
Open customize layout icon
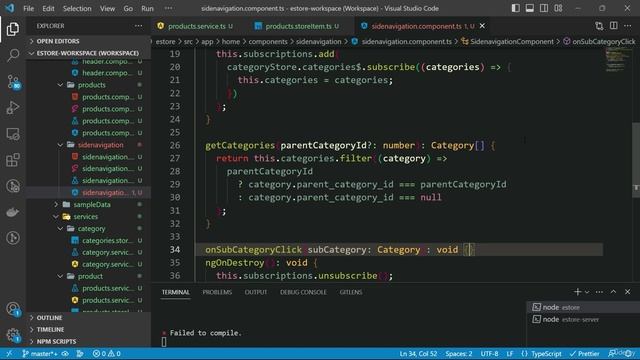(558, 8)
